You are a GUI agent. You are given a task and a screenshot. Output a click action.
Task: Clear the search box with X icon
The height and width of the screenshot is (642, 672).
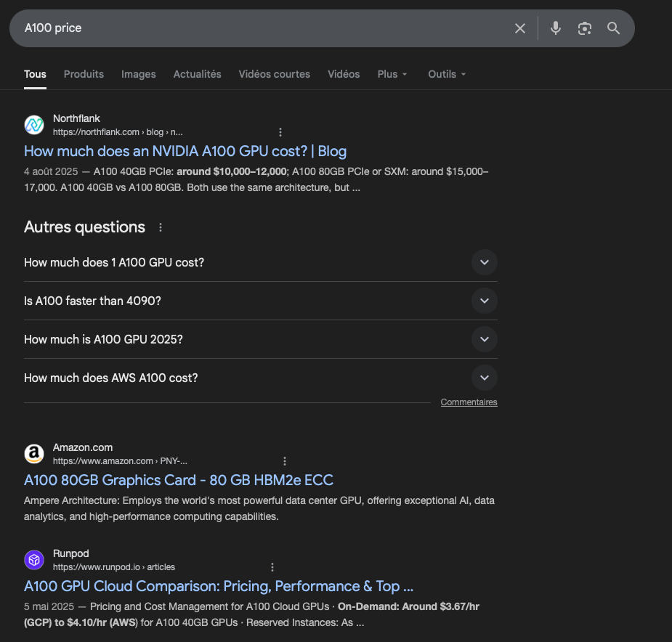(x=520, y=28)
